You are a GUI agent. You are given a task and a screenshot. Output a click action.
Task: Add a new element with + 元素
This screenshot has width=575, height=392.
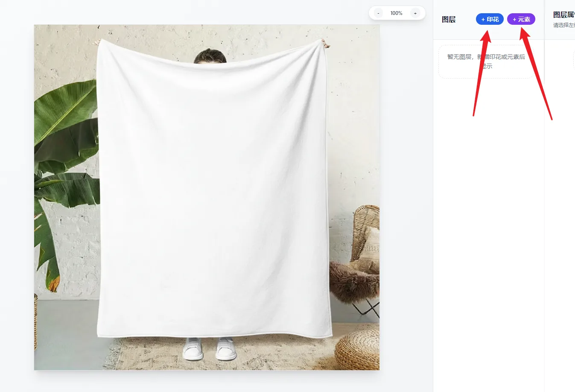521,19
